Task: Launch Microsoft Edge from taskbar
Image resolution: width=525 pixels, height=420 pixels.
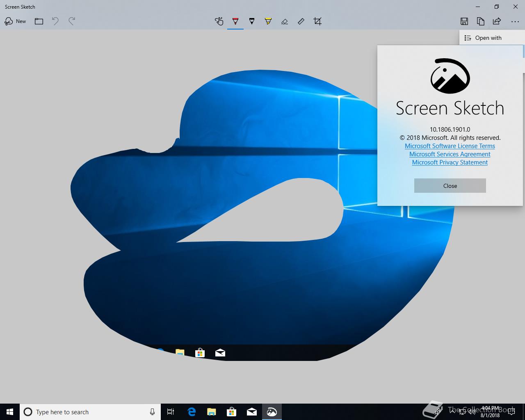Action: point(192,412)
